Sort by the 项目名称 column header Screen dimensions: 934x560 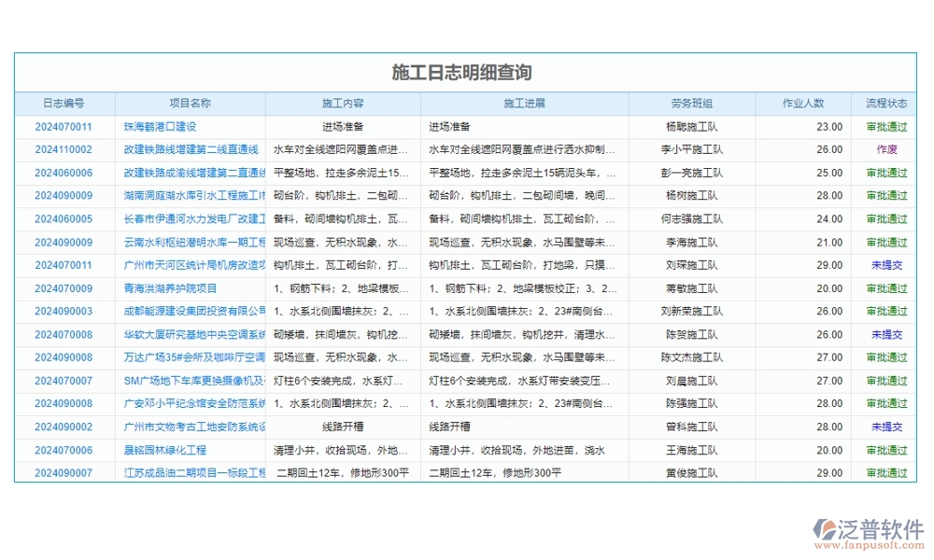[187, 104]
